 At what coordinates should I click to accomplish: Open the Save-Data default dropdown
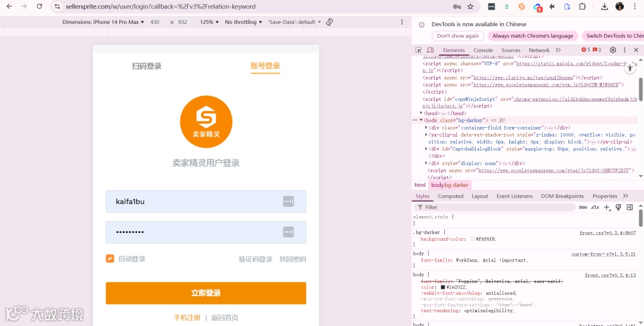click(295, 21)
